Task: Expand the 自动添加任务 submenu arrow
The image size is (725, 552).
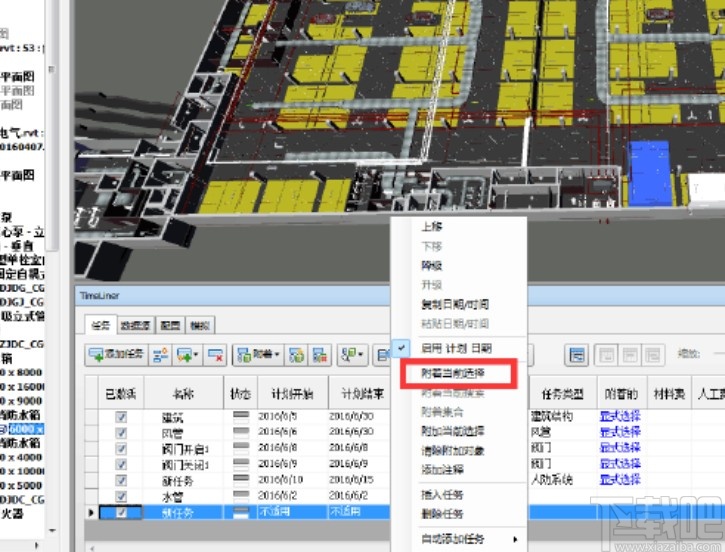Action: pos(515,539)
